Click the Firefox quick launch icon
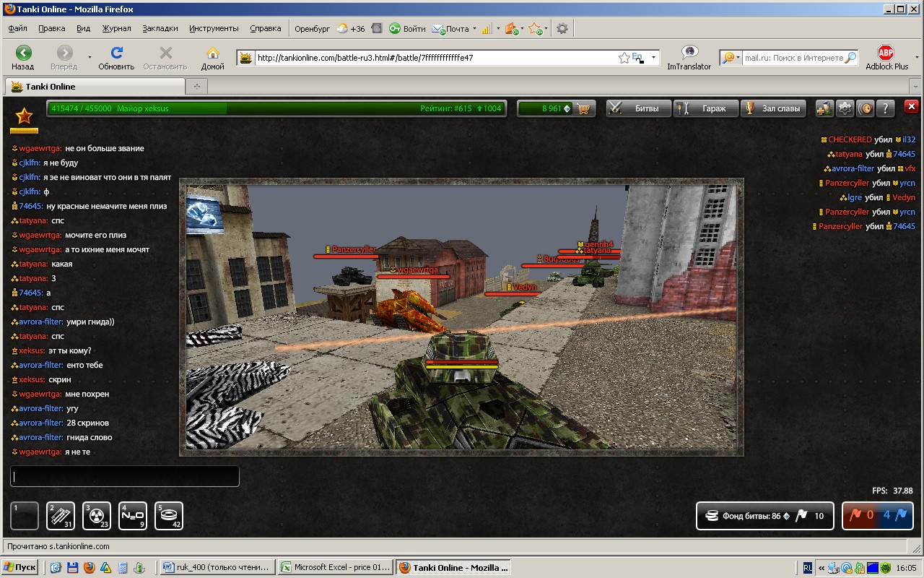This screenshot has height=578, width=924. [x=90, y=568]
